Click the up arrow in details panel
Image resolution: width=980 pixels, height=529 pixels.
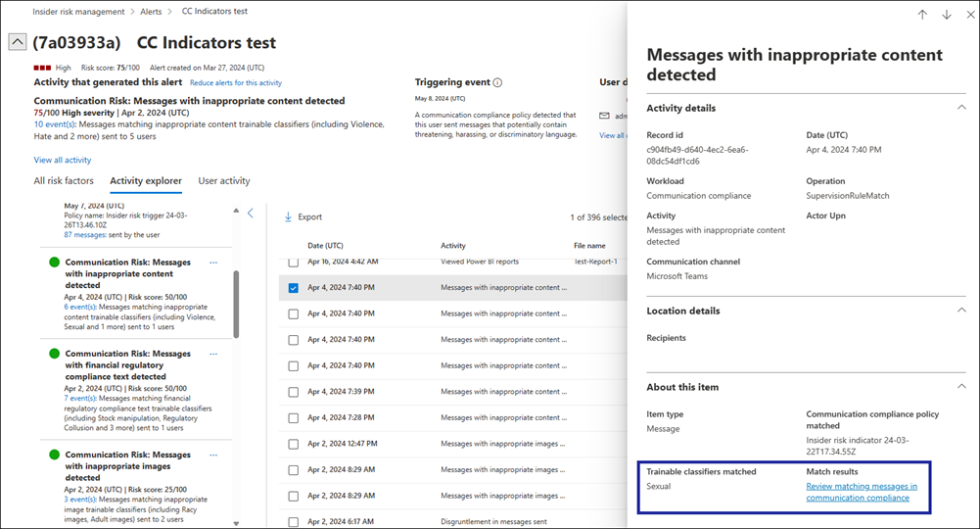click(x=922, y=15)
